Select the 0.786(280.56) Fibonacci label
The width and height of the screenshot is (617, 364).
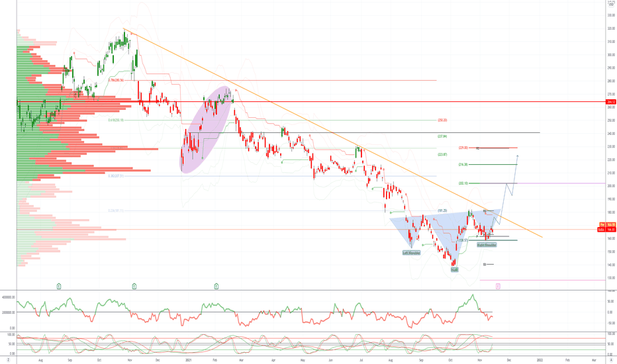(x=116, y=80)
